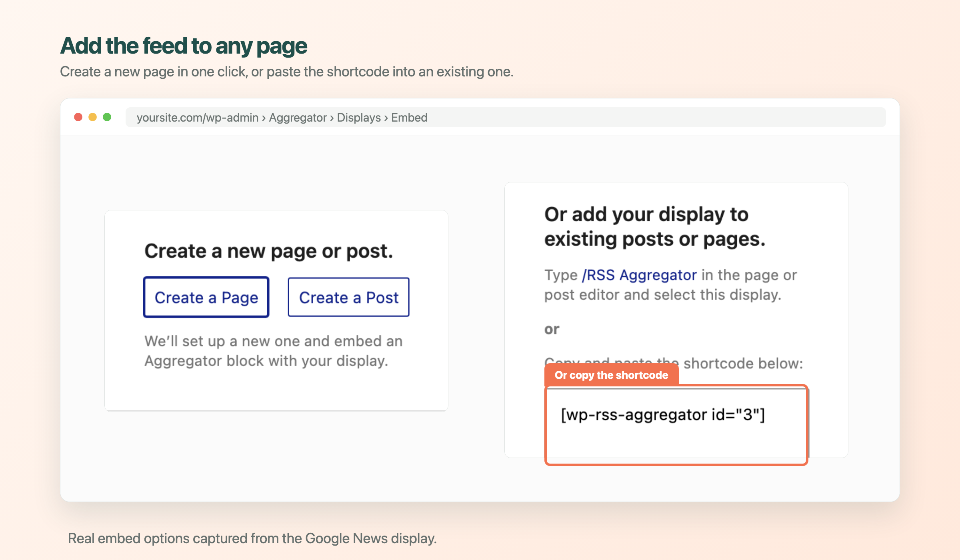960x560 pixels.
Task: Click the Create a Post button
Action: pos(348,297)
